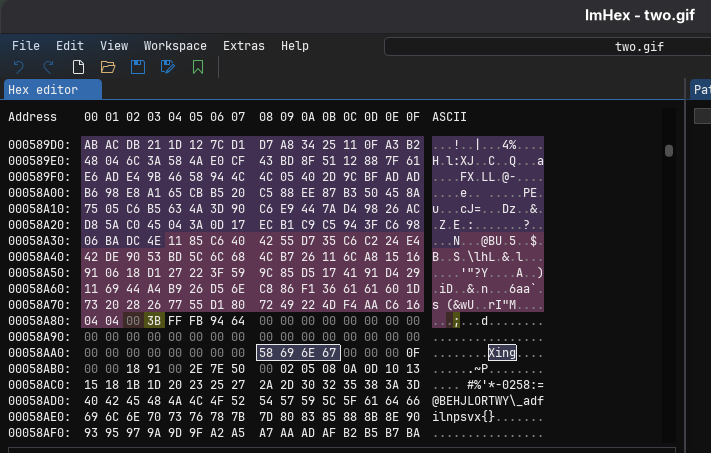The image size is (711, 453).
Task: Click the Save As icon
Action: (x=168, y=67)
